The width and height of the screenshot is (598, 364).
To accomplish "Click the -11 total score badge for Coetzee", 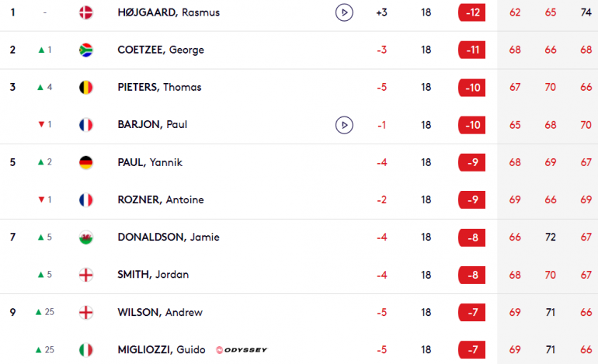I will click(x=471, y=50).
